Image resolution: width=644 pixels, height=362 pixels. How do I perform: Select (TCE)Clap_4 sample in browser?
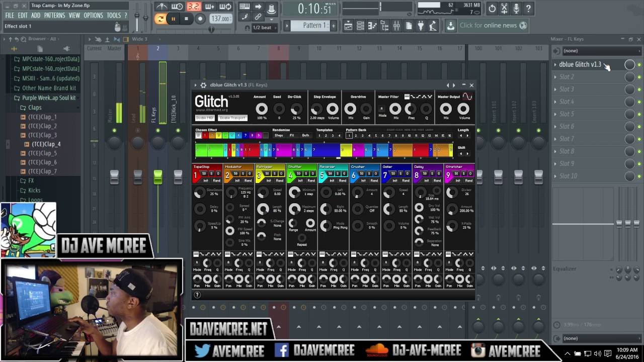[x=46, y=144]
